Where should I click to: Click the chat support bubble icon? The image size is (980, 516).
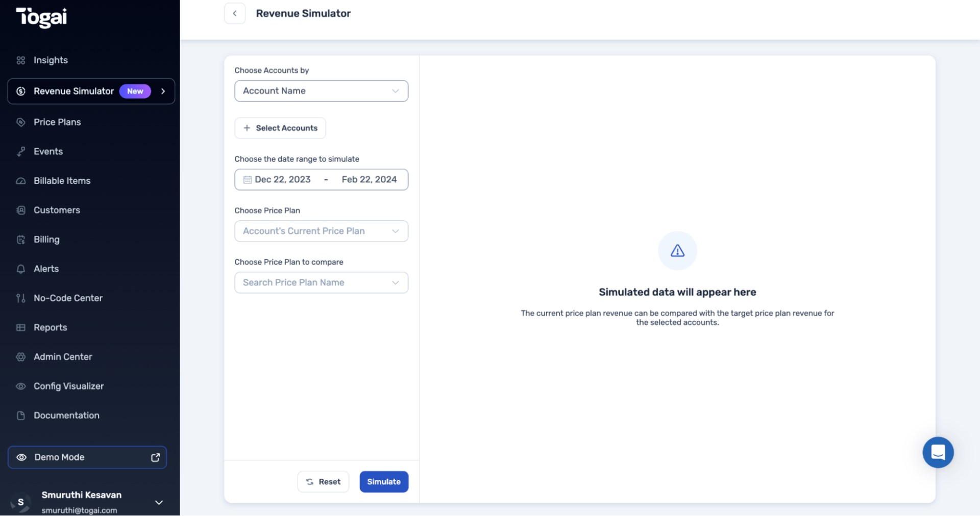point(938,452)
